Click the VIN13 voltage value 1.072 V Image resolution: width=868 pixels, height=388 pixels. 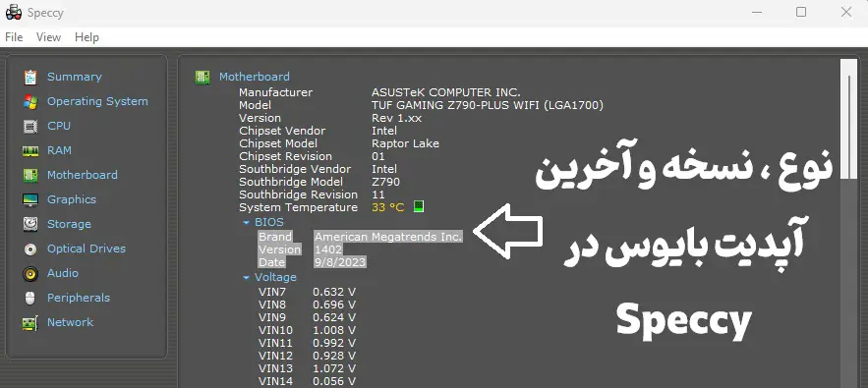334,368
